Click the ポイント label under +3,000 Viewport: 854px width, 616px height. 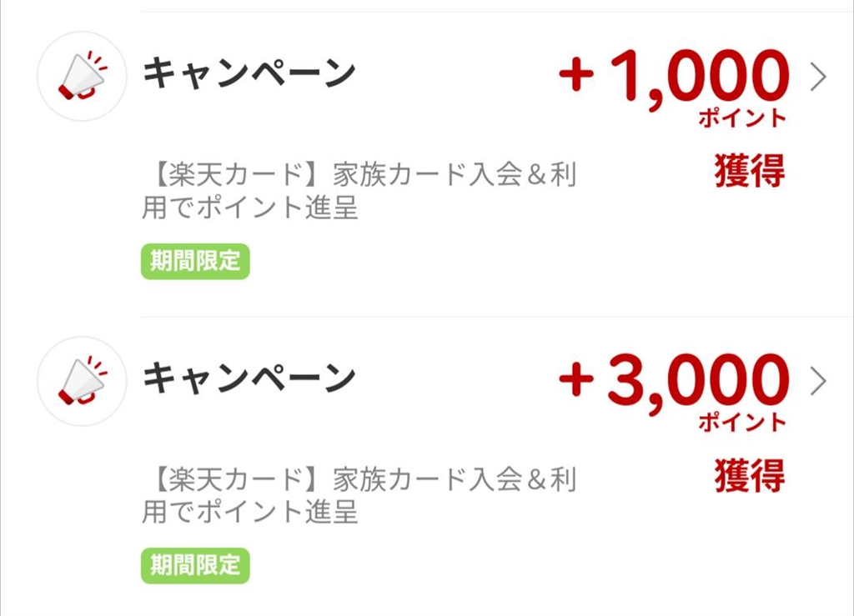[x=742, y=423]
